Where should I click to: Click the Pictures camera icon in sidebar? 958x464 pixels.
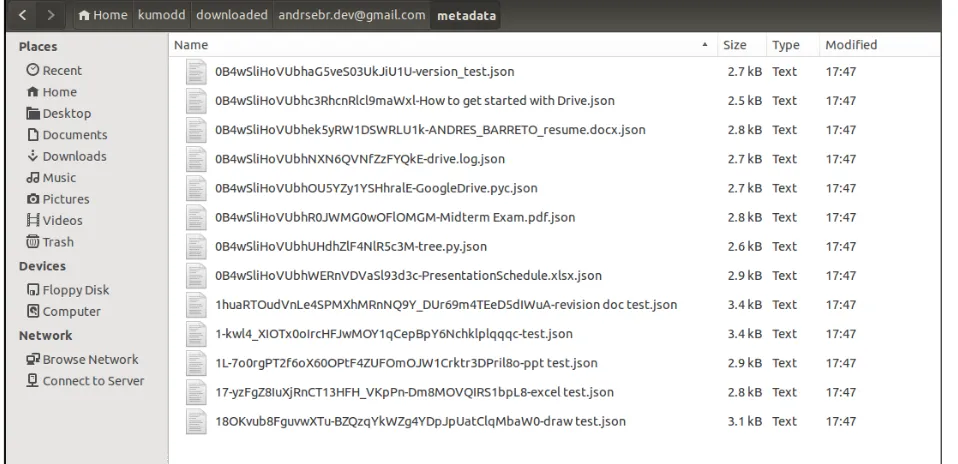click(33, 199)
